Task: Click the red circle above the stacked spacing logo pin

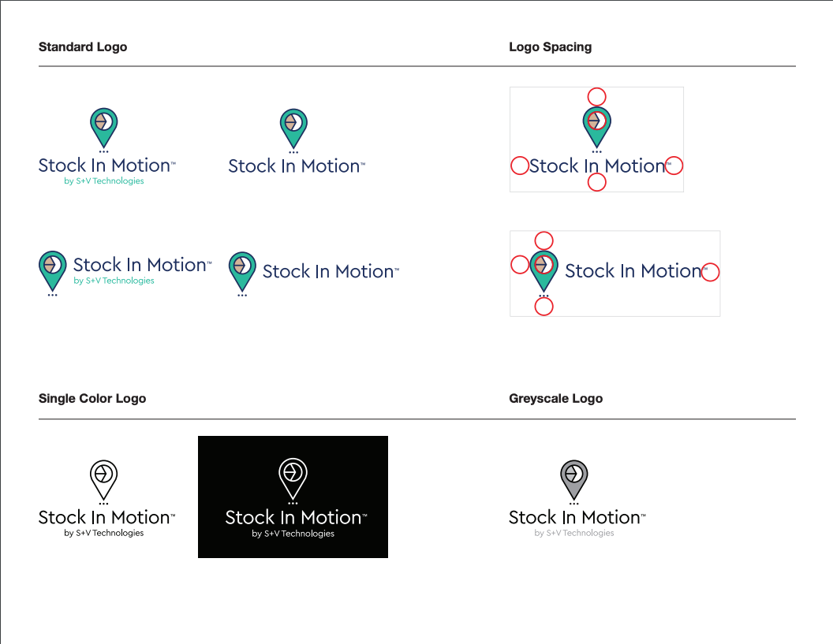Action: point(597,97)
